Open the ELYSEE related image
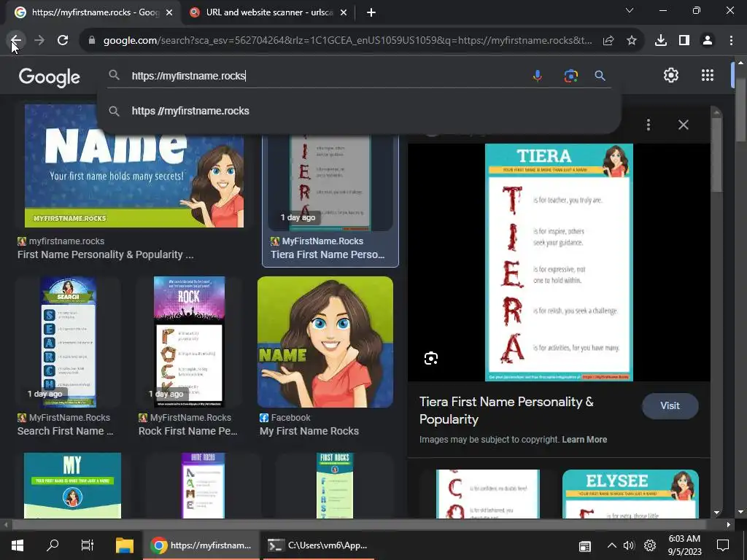The image size is (747, 560). coord(630,494)
